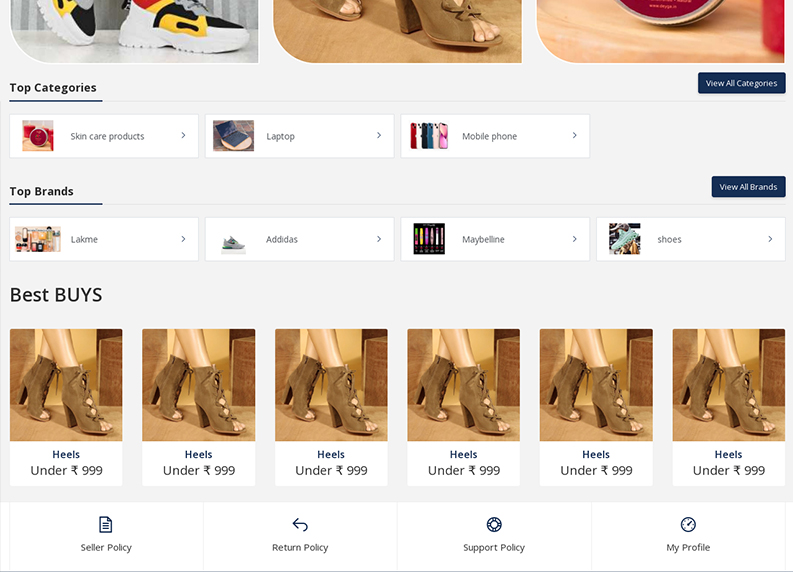Click the Mobile phone category thumbnail
Viewport: 793px width, 572px height.
(x=429, y=136)
